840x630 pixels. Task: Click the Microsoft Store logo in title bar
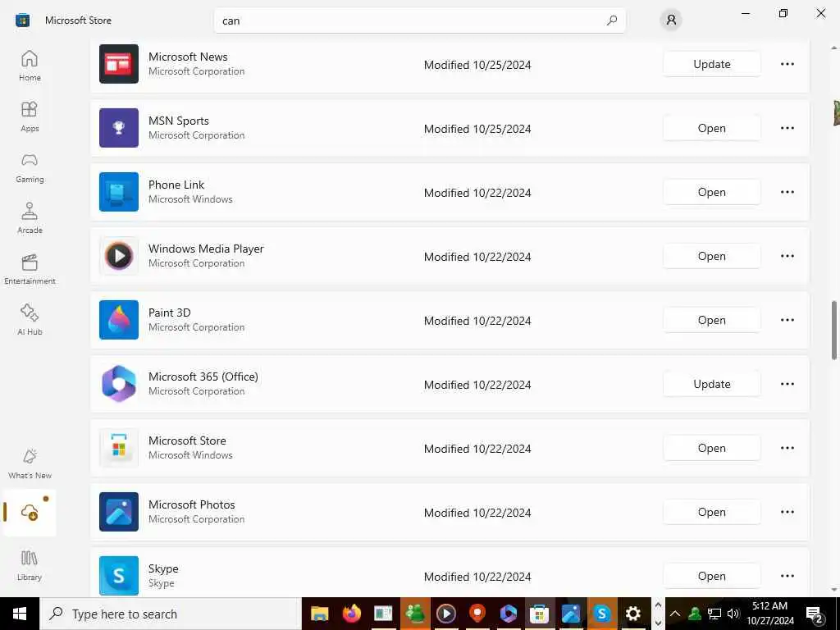[x=22, y=21]
